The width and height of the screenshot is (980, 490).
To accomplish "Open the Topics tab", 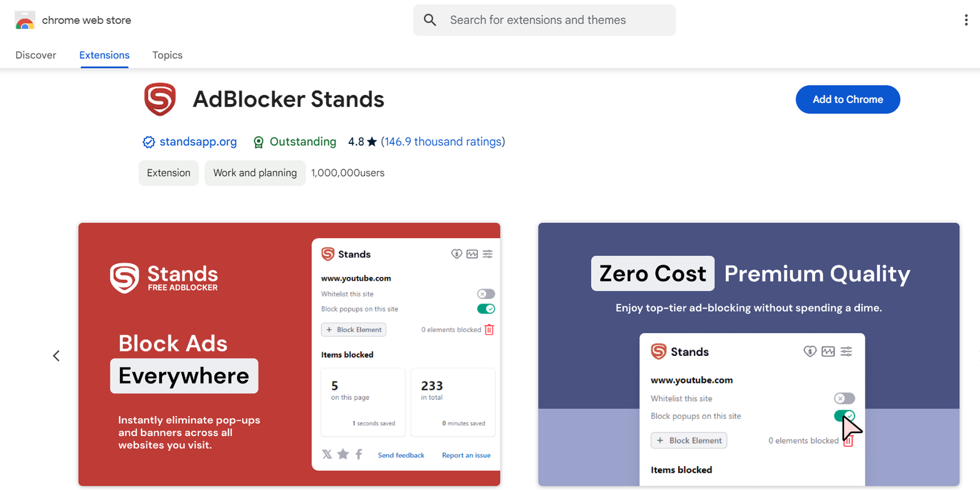I will [167, 55].
